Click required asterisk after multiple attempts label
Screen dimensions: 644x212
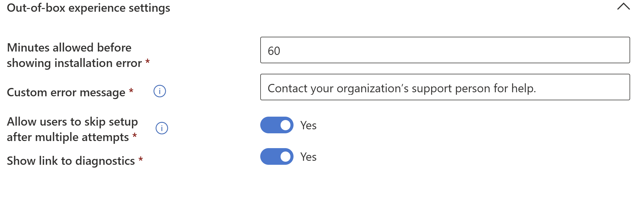[135, 136]
